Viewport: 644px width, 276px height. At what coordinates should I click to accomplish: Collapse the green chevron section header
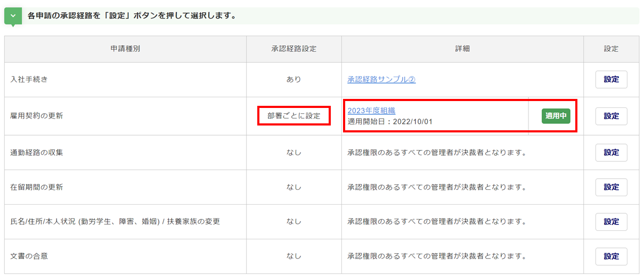click(x=13, y=16)
